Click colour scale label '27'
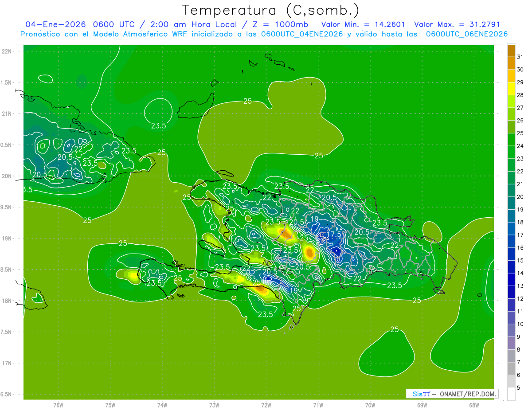The height and width of the screenshot is (411, 532). [520, 108]
